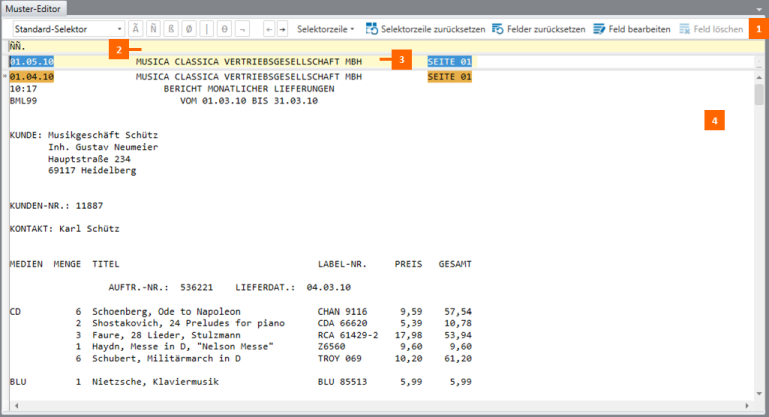Click the vertical scrollbar thumb on the report
The height and width of the screenshot is (417, 769).
pyautogui.click(x=759, y=95)
